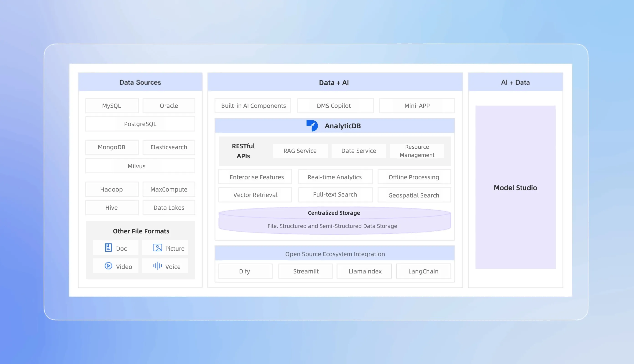Click the Resource Management box
Image resolution: width=634 pixels, height=364 pixels.
click(x=417, y=151)
